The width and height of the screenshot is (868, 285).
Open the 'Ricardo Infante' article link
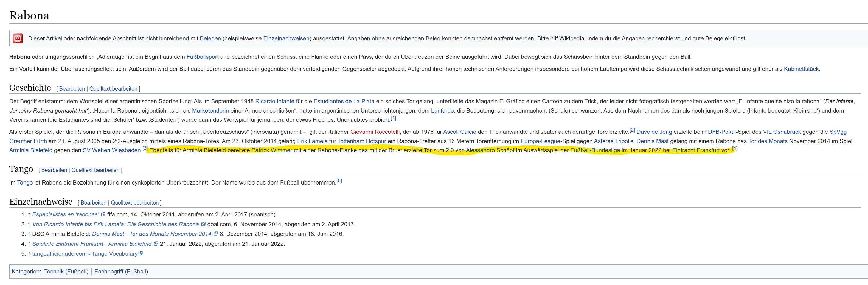tap(275, 101)
